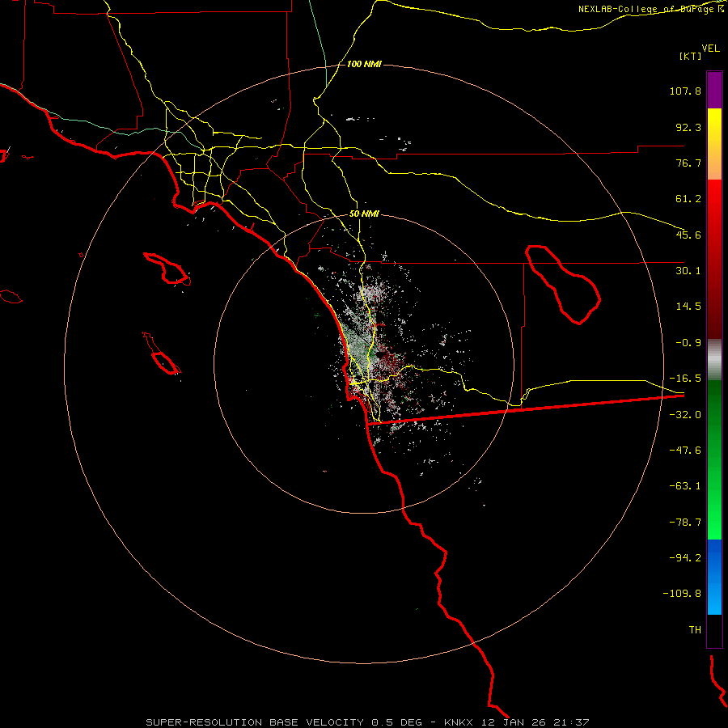The height and width of the screenshot is (728, 728).
Task: Select the -94.2 scale value
Action: click(685, 558)
